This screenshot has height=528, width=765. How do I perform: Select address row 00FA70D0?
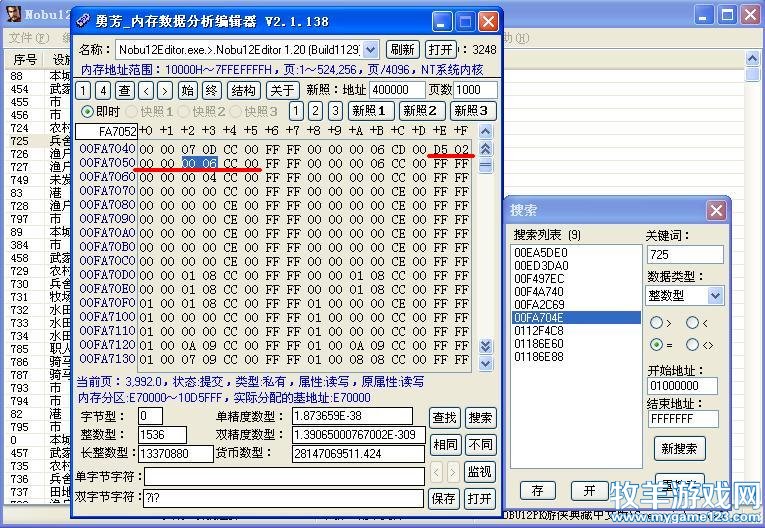(x=107, y=275)
